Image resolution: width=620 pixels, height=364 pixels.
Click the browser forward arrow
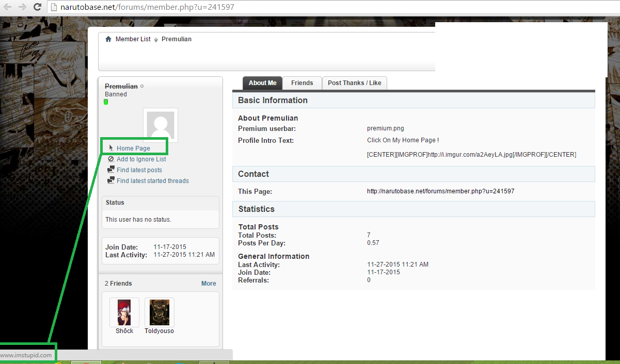[22, 7]
